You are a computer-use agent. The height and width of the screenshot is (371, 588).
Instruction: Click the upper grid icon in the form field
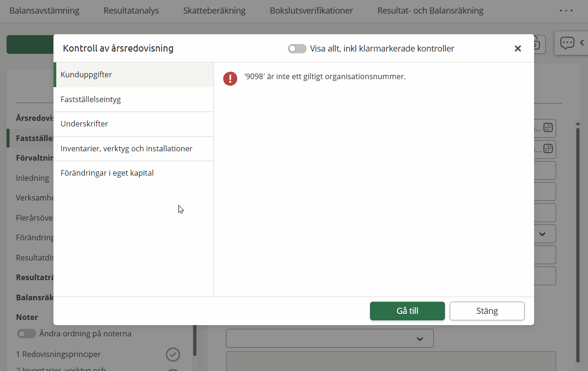coord(548,127)
